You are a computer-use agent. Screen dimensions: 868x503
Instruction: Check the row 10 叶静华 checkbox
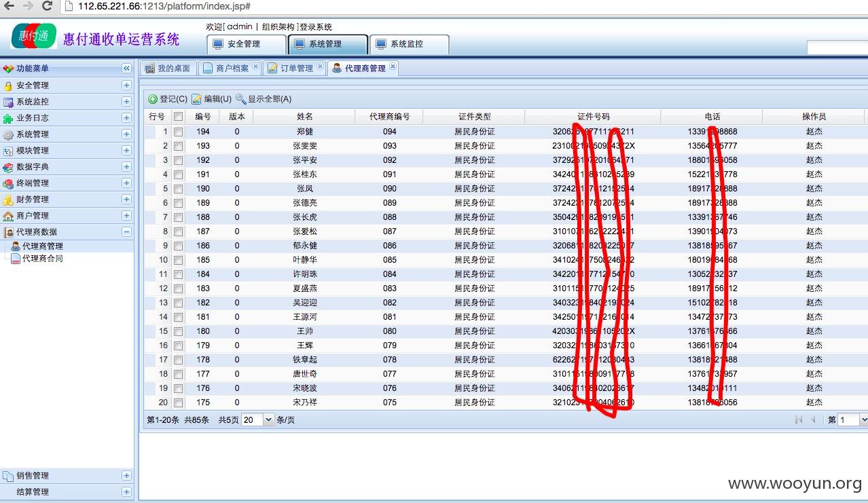click(x=178, y=260)
